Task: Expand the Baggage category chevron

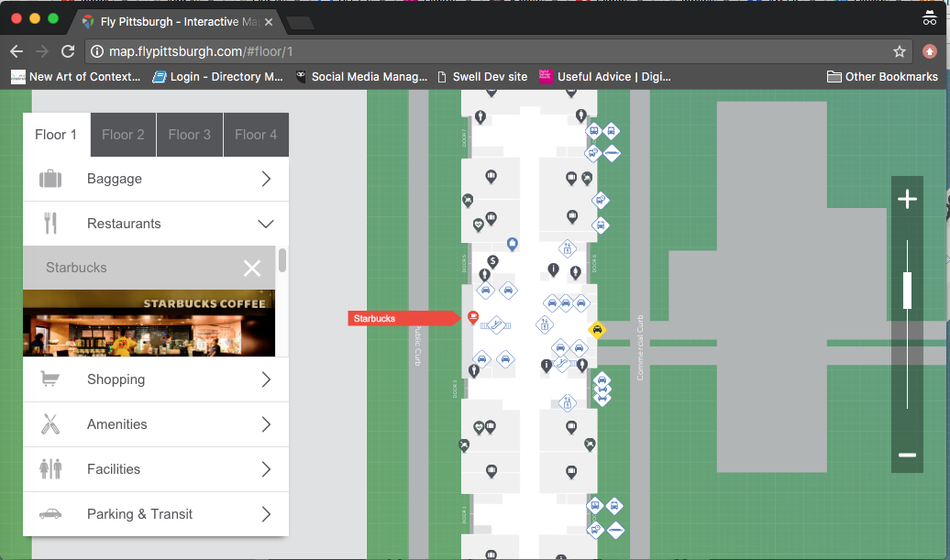Action: [266, 179]
